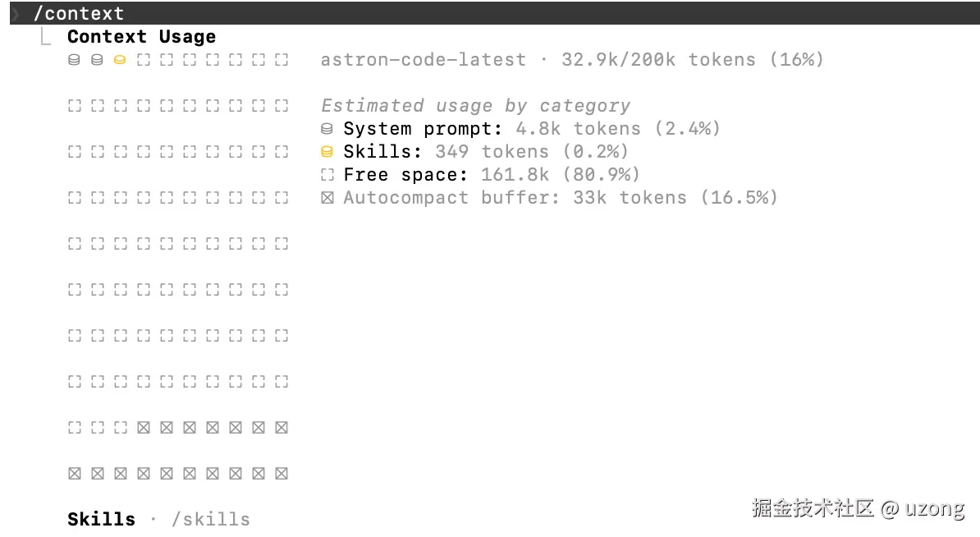This screenshot has height=537, width=980.
Task: Click the last crossed box in bottom row
Action: [282, 474]
